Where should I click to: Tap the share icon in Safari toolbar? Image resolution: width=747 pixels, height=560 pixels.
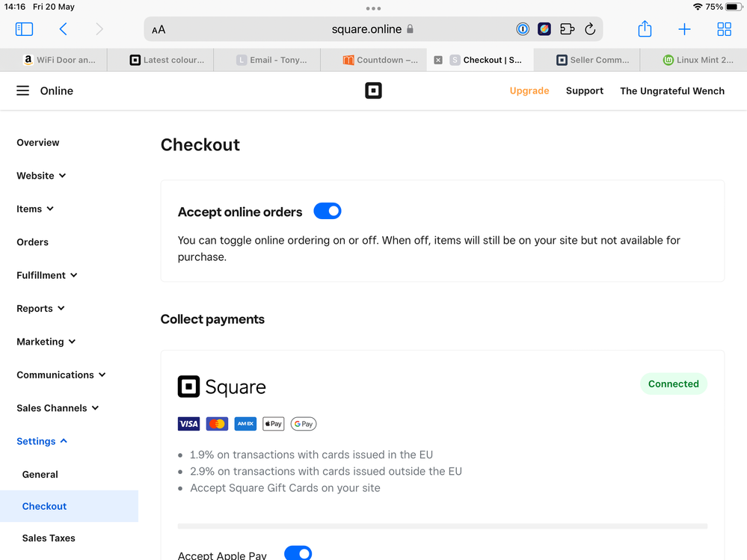[645, 29]
